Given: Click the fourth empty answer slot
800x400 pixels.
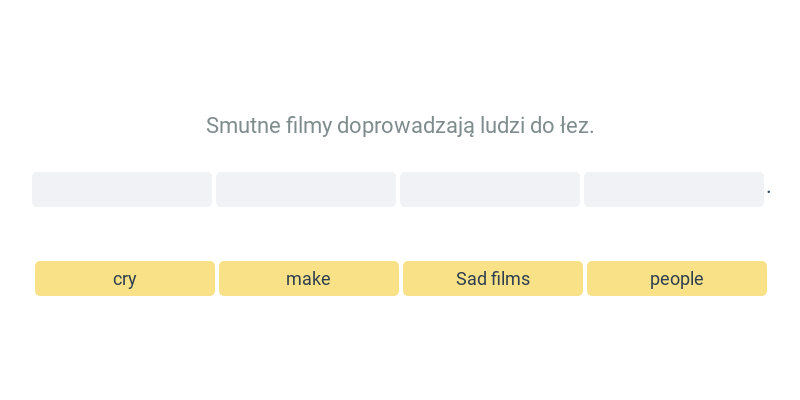Looking at the screenshot, I should tap(674, 189).
